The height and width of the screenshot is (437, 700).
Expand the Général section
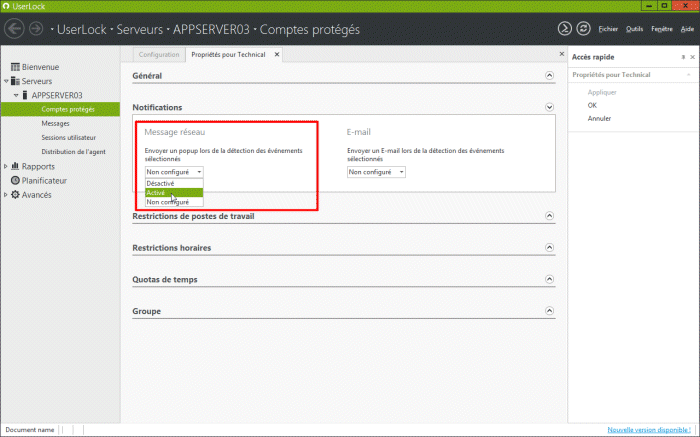pyautogui.click(x=550, y=75)
